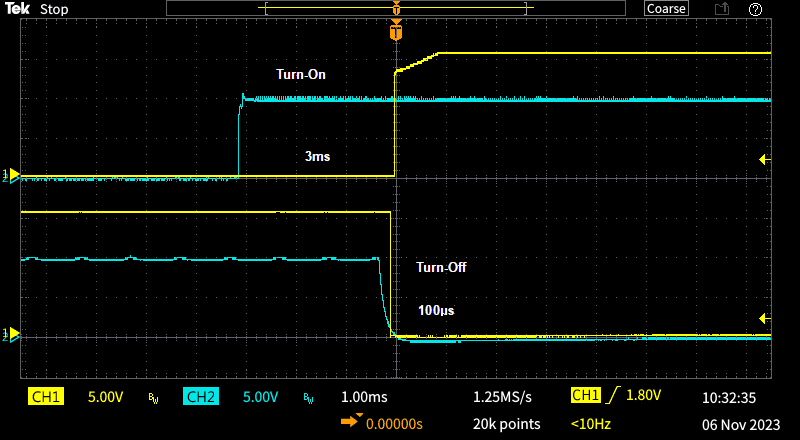Click the rising edge trigger slope icon
Screen dimensions: 800x440
(614, 396)
